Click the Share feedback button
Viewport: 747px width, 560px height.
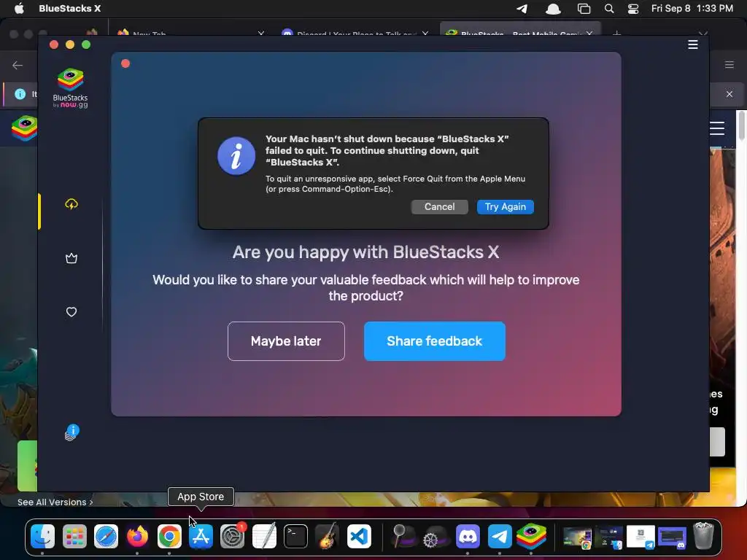[435, 341]
